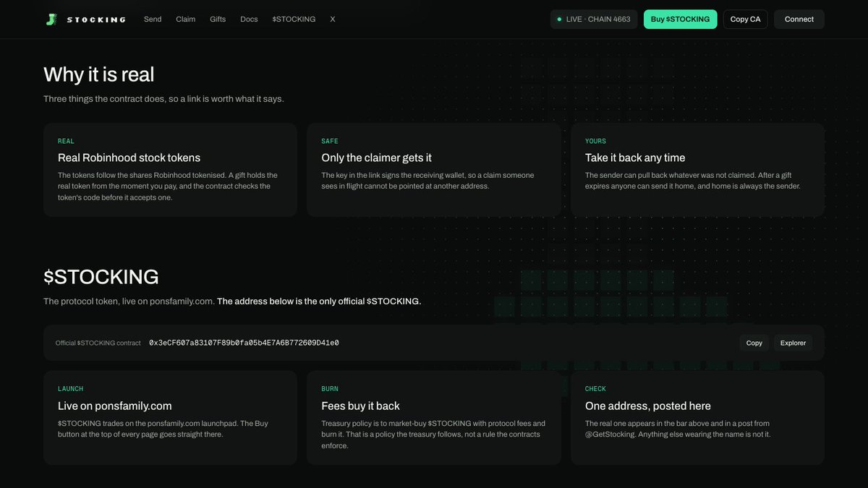Click the 'One address, posted here' card title
The height and width of the screenshot is (488, 868).
(x=648, y=406)
